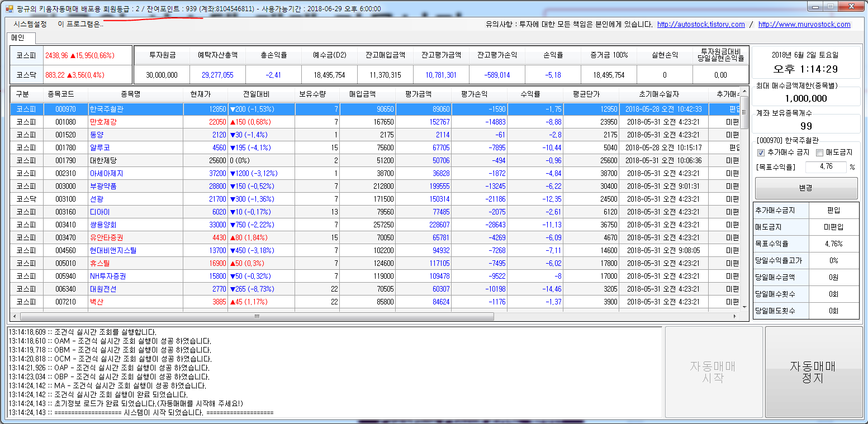Enable the 매도금지 checkbox
This screenshot has width=868, height=424.
point(819,153)
